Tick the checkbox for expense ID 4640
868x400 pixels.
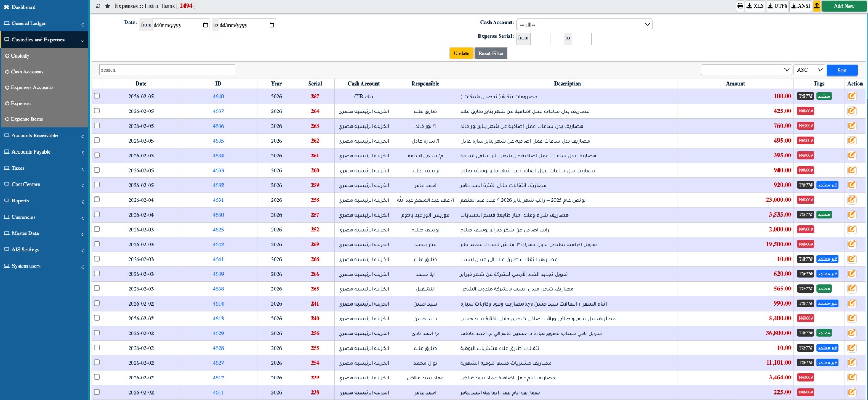pos(97,96)
